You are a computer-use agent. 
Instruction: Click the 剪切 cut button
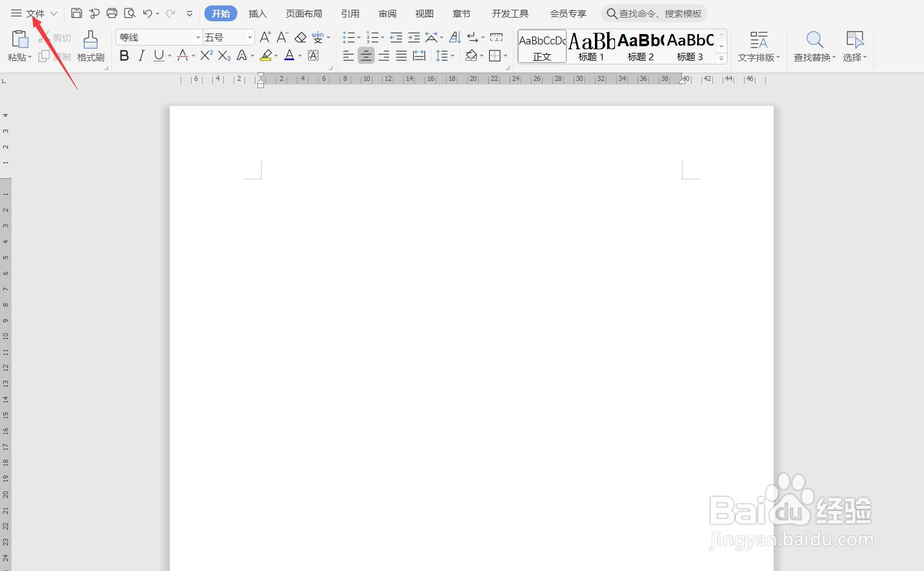55,38
